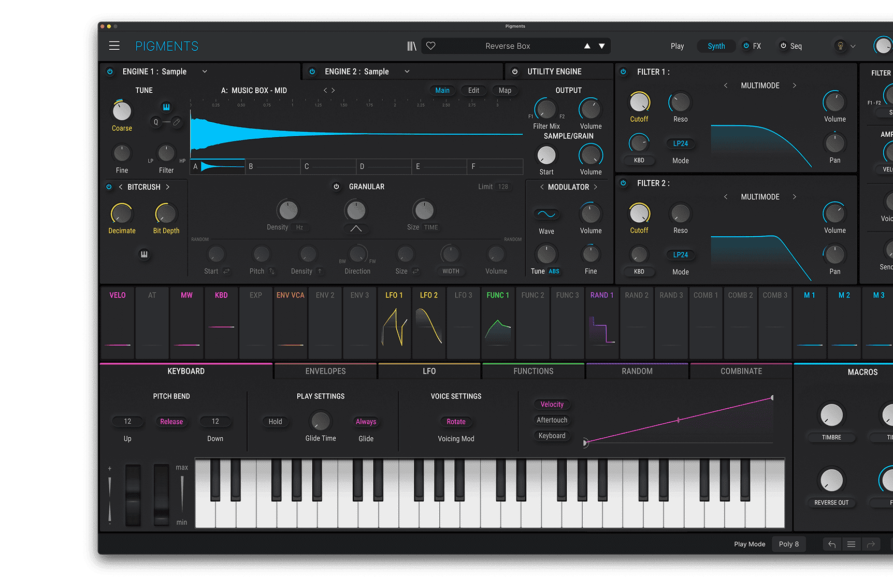Open the hamburger main menu
893x588 pixels.
114,46
